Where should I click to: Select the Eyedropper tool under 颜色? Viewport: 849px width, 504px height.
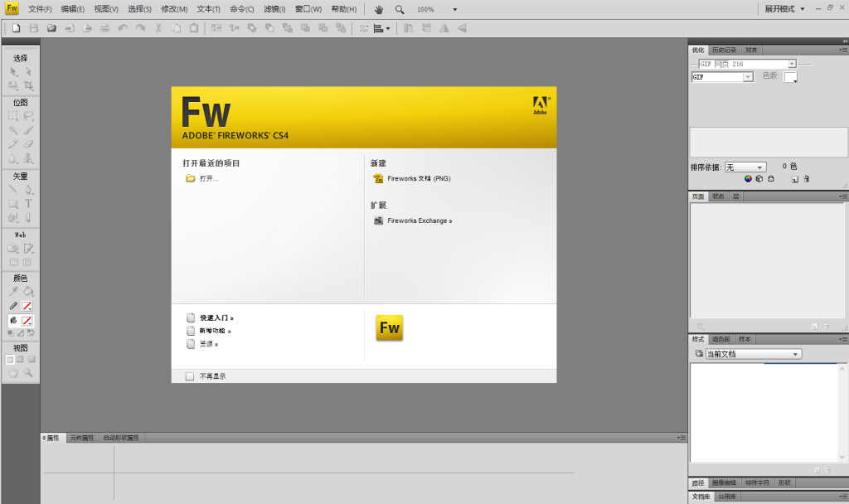point(13,292)
